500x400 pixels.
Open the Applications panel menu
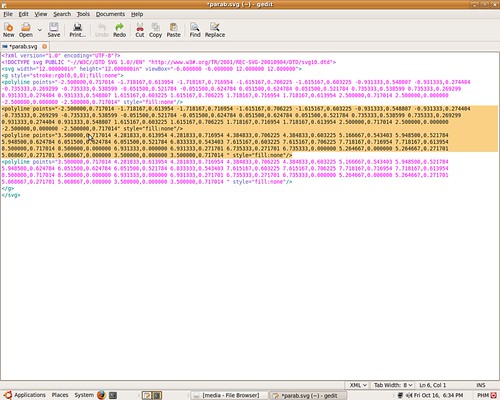tap(30, 395)
